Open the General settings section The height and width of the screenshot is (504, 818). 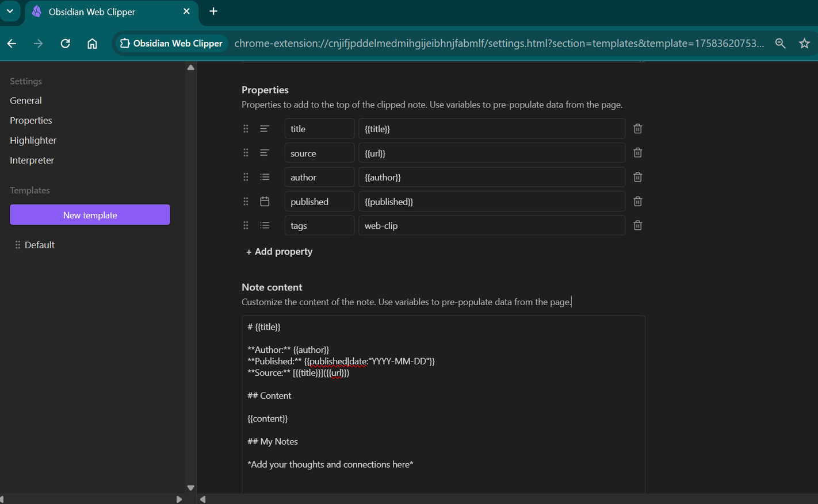click(26, 101)
